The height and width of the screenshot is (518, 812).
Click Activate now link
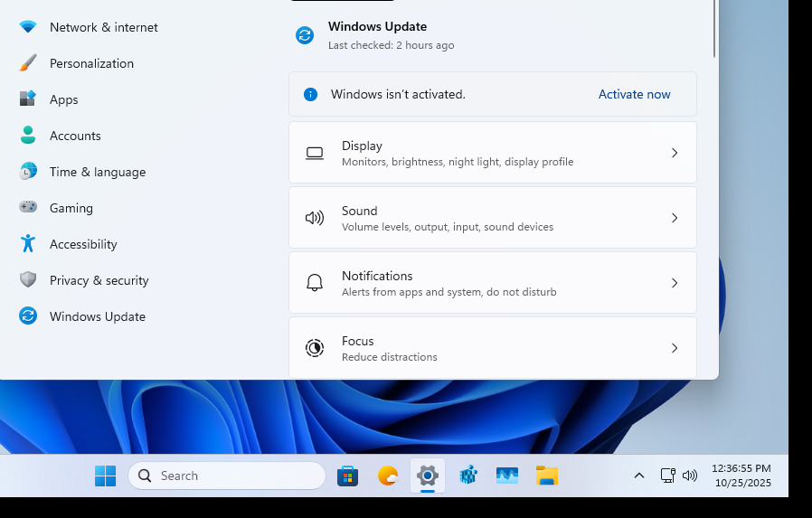tap(635, 94)
